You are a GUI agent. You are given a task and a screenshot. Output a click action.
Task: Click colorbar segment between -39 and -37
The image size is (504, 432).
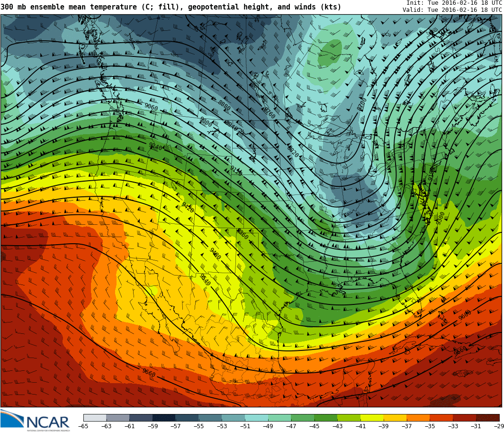pos(396,417)
